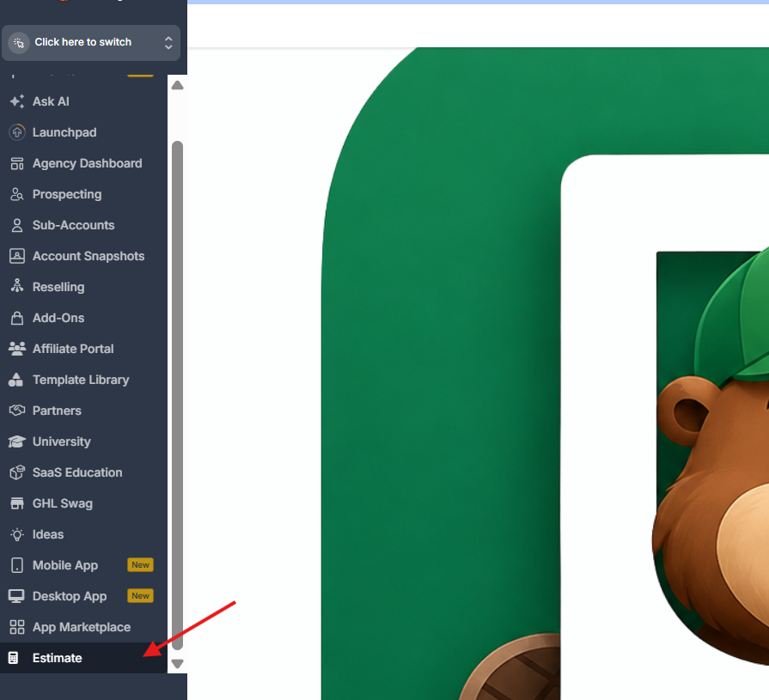Click the Template Library shapes icon
This screenshot has height=700, width=769.
coord(15,380)
